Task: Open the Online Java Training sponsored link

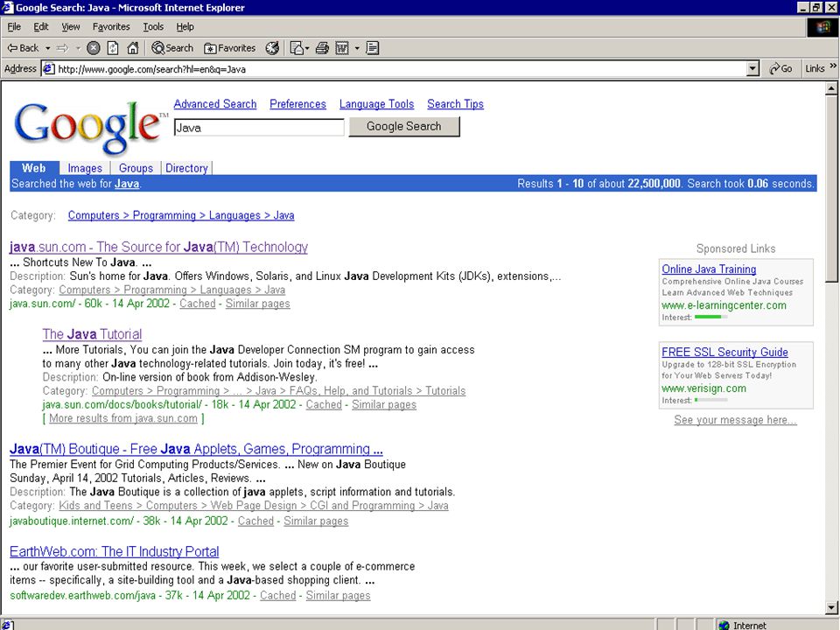Action: (x=709, y=269)
